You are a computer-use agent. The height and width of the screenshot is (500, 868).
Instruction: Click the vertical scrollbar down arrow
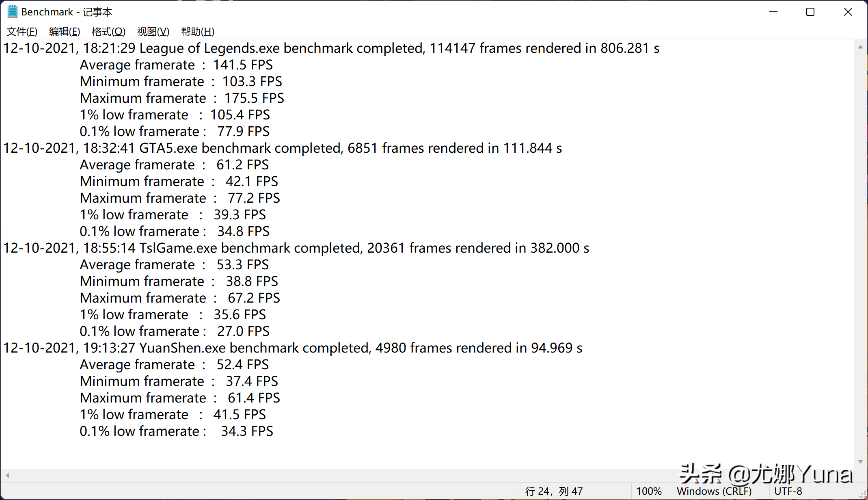(x=860, y=461)
